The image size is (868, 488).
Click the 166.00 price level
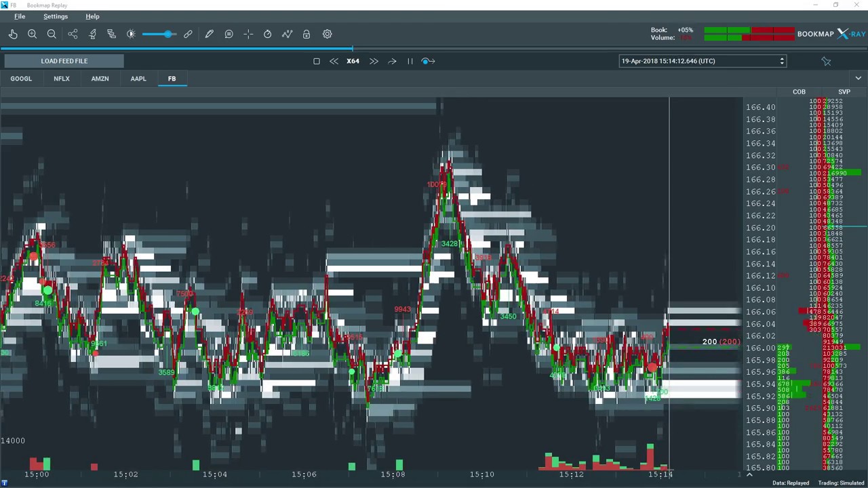click(x=760, y=348)
